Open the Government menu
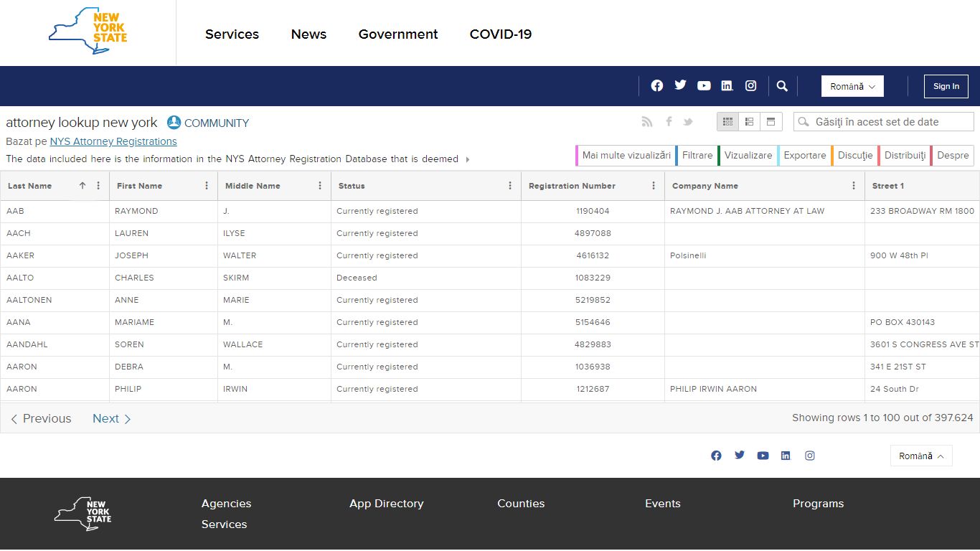Viewport: 980px width, 551px height. tap(398, 34)
